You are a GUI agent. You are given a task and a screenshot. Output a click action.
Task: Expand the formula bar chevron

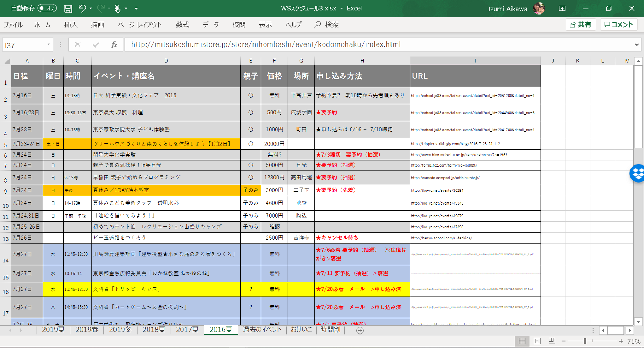tap(637, 45)
